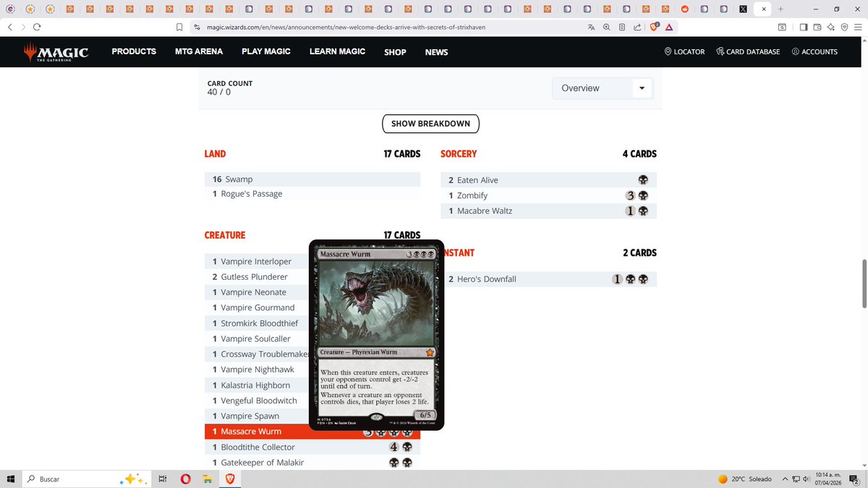Click the Rogue's Passage card row
This screenshot has width=868, height=488.
tap(312, 194)
